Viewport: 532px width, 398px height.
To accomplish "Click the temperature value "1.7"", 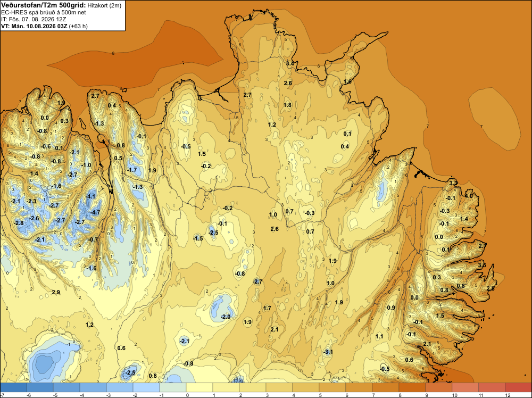I will tap(268, 308).
